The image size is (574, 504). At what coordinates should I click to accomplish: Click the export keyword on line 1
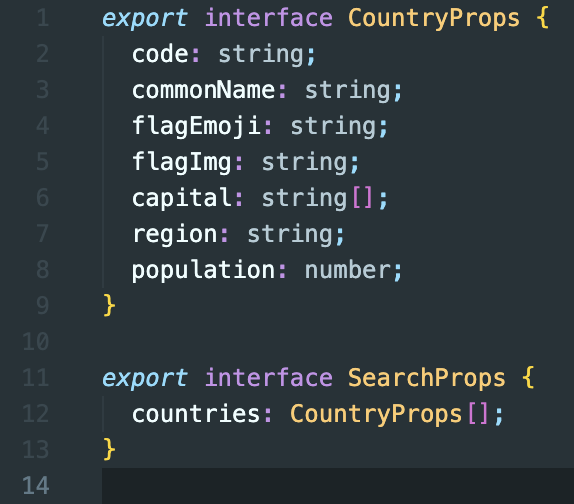click(x=145, y=19)
